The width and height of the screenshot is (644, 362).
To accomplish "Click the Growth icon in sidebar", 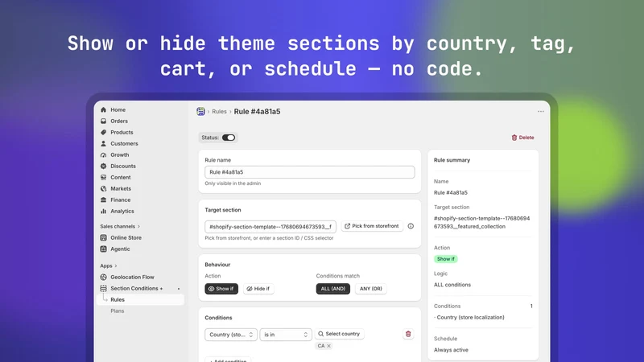I will [104, 154].
